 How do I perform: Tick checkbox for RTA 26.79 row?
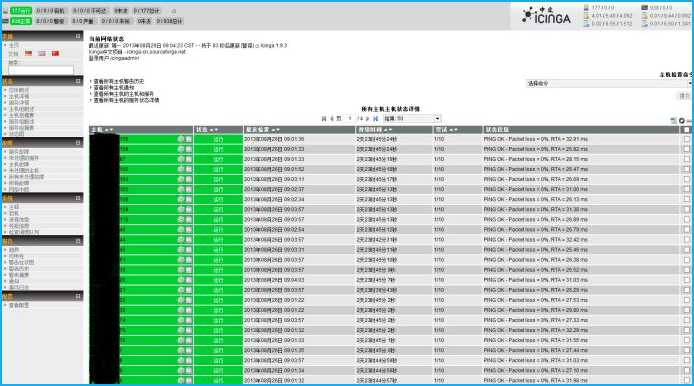pos(686,229)
